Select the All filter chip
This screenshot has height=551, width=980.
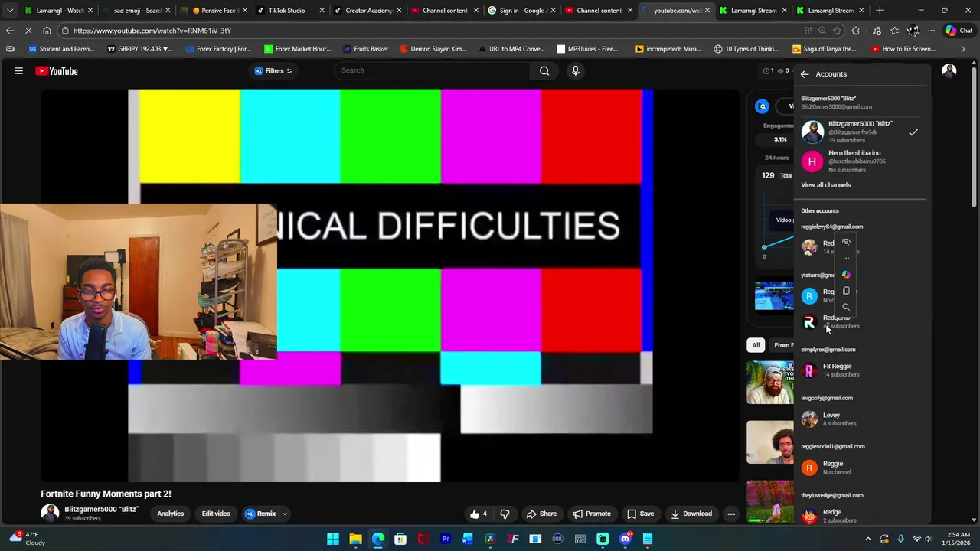coord(756,345)
